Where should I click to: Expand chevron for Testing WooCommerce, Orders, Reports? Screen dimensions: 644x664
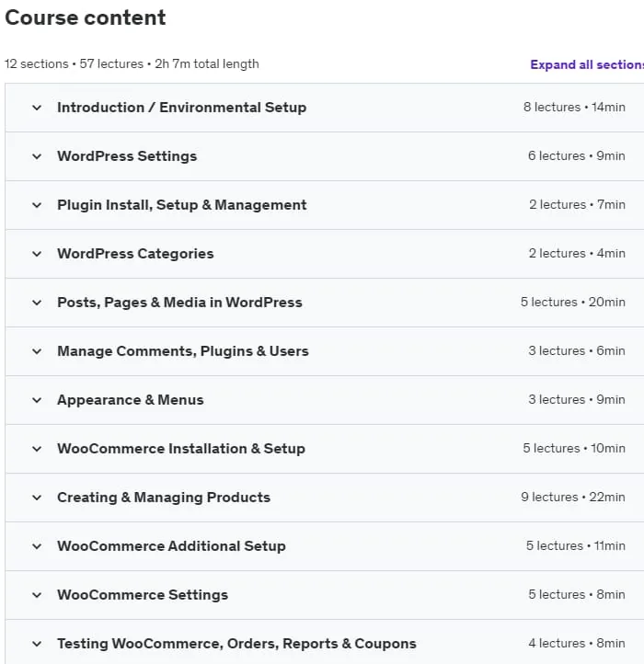pos(37,644)
